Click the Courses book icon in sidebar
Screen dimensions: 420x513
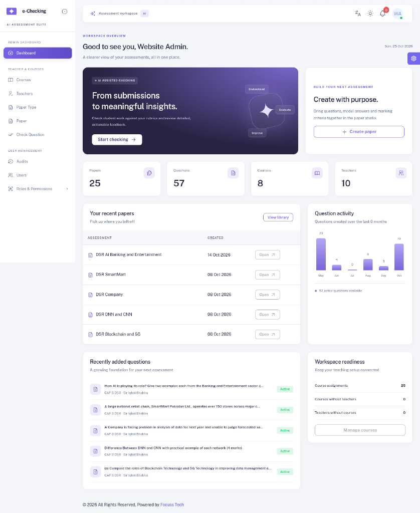[x=11, y=80]
